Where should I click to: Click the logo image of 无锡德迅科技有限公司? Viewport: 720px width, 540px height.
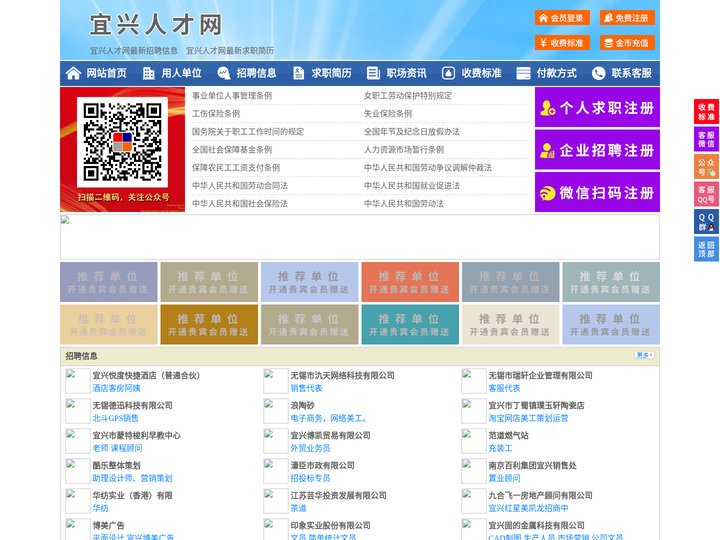[x=77, y=411]
